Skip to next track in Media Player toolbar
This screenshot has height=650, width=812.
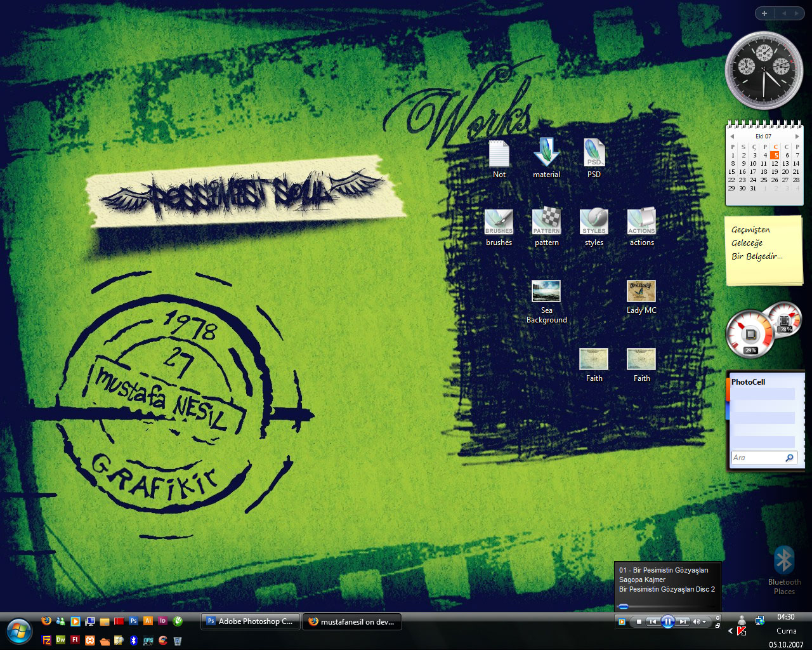[x=682, y=621]
